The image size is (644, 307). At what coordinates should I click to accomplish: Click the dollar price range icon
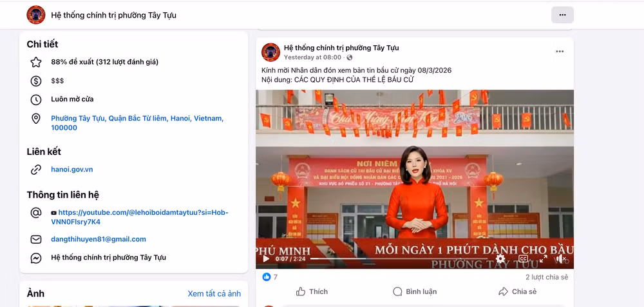click(36, 81)
